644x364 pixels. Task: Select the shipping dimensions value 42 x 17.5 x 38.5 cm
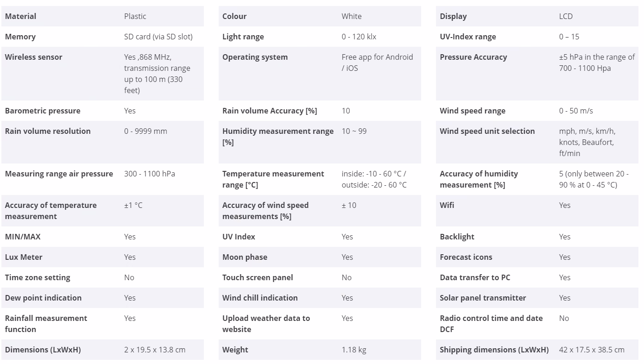pos(592,350)
